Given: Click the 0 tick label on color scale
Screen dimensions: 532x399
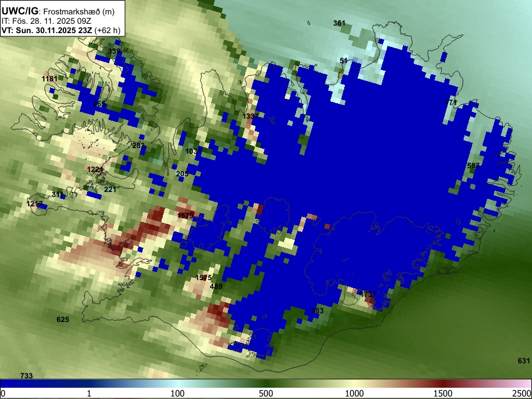Looking at the screenshot, I should tap(3, 393).
